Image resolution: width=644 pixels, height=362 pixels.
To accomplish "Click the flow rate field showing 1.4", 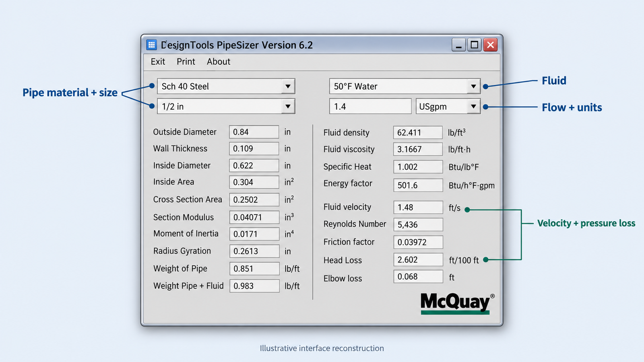I will pyautogui.click(x=370, y=107).
